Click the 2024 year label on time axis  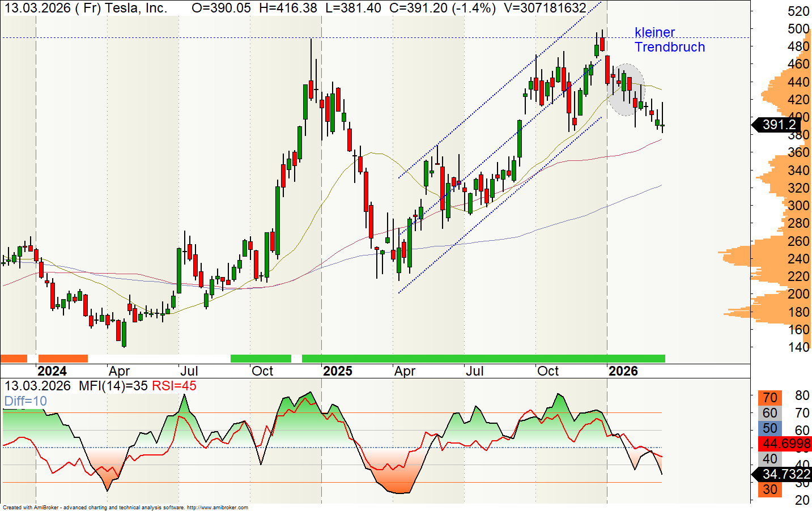[52, 371]
